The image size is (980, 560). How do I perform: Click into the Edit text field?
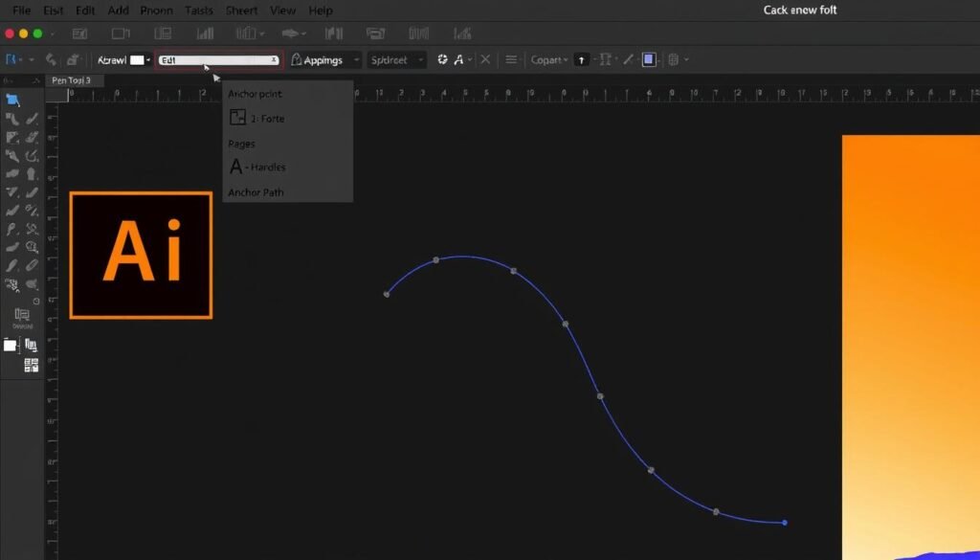[219, 60]
